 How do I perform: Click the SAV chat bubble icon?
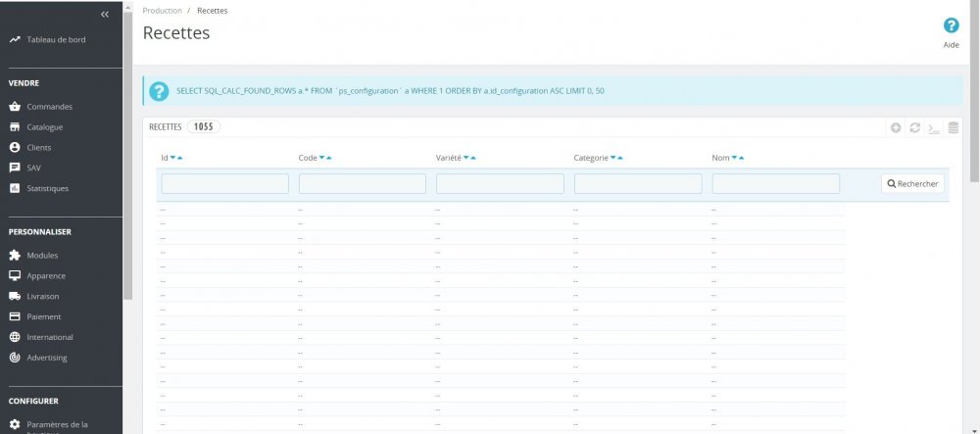(15, 168)
